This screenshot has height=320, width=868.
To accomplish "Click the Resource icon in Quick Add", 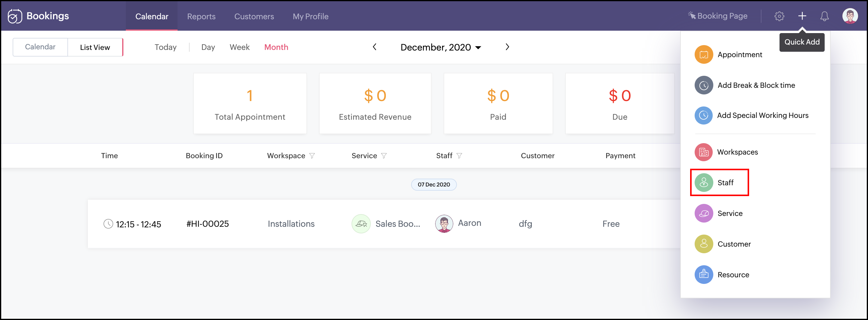I will coord(704,275).
